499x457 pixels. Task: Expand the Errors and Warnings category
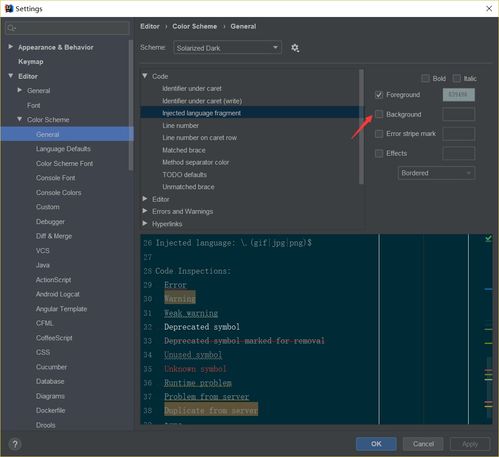pos(145,211)
